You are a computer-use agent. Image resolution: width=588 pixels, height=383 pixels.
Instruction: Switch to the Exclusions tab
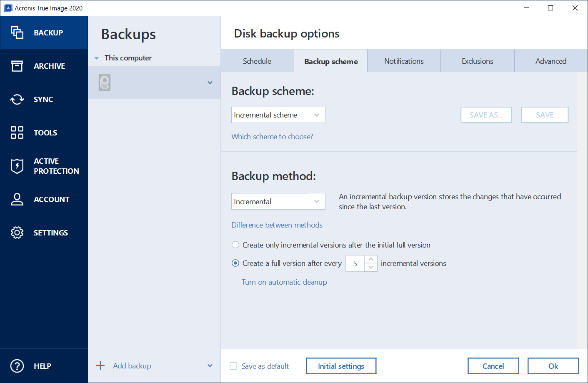tap(478, 61)
